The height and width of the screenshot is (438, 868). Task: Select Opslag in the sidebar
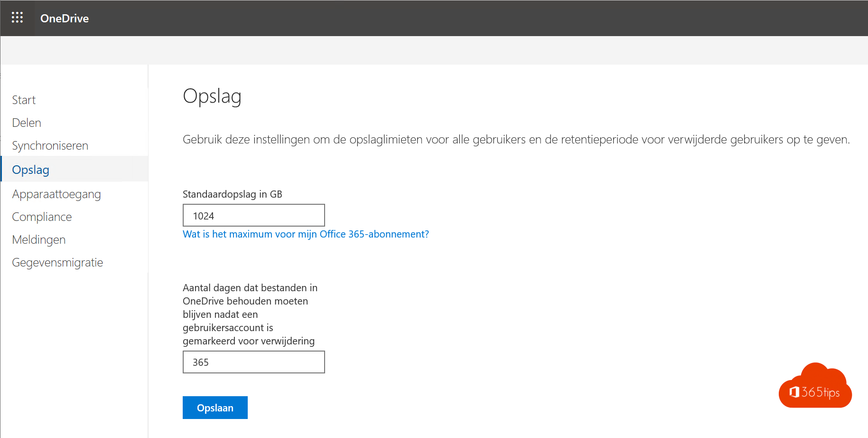click(x=75, y=170)
